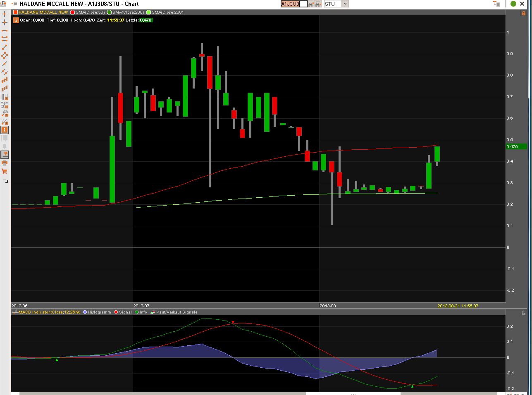Screen dimensions: 532x395
Task: Open the shopping cart order icon
Action: click(5, 171)
